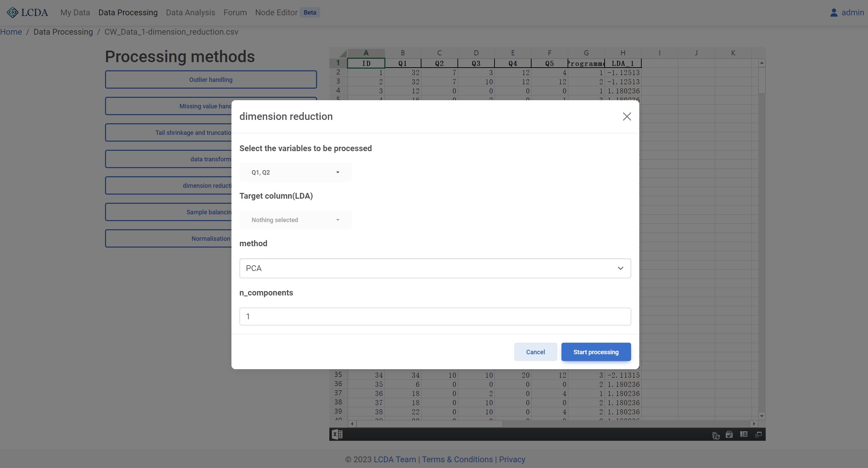Screen dimensions: 868x468
Task: Open the variables dropdown showing Q1, Q2
Action: coord(295,173)
